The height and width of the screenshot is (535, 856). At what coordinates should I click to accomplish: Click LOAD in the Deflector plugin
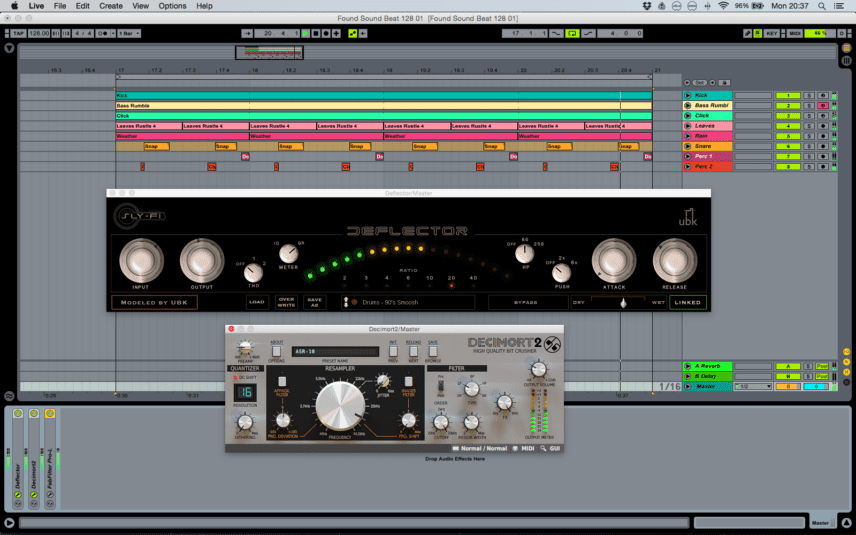(257, 302)
